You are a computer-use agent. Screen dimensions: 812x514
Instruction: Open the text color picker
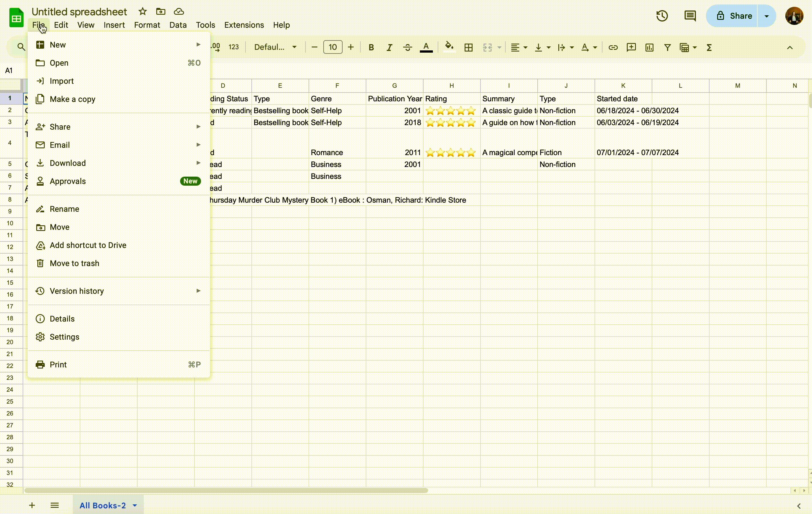click(x=426, y=48)
